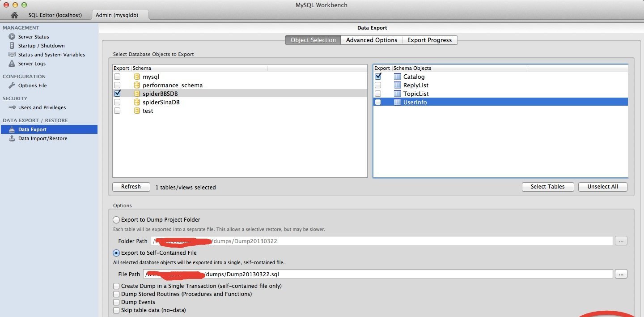Choose Export to Dump Project Folder
This screenshot has height=317, width=644.
(116, 220)
